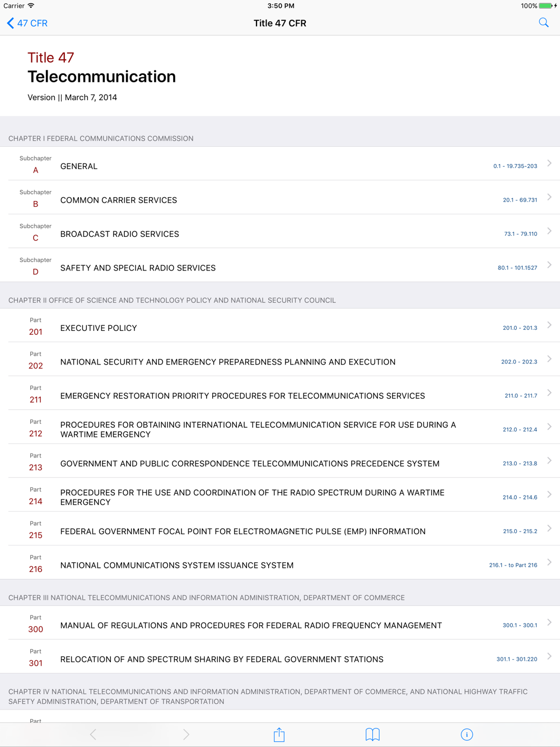Select section range 202.0 - 202.3
The image size is (560, 747).
519,362
